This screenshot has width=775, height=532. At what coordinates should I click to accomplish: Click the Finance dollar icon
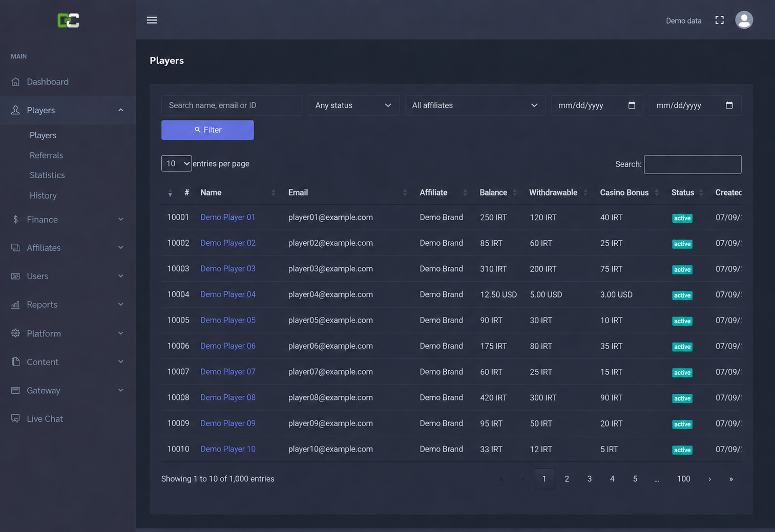15,220
